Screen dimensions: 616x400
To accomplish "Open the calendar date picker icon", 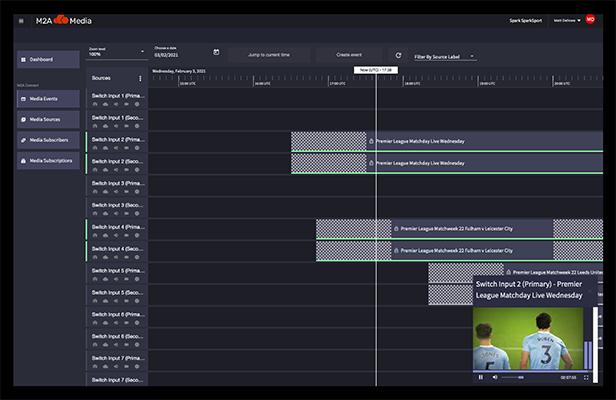I will [x=216, y=52].
